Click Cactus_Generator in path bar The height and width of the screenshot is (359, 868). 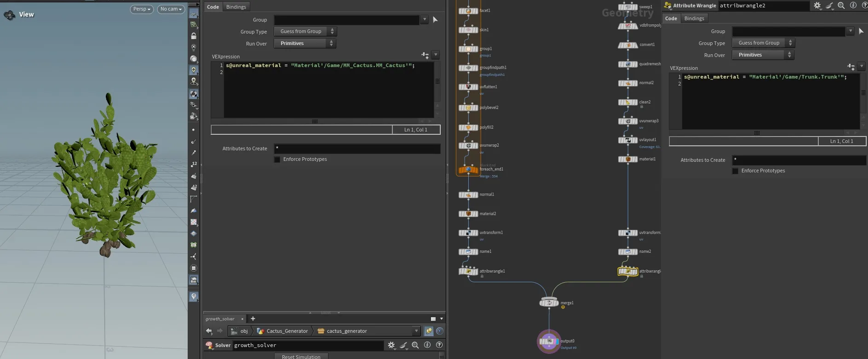pyautogui.click(x=282, y=331)
